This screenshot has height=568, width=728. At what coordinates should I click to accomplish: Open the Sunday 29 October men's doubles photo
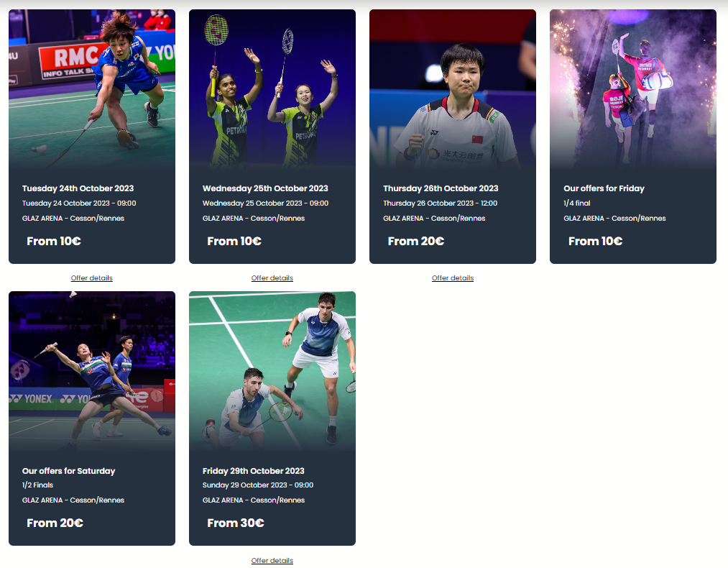272,370
